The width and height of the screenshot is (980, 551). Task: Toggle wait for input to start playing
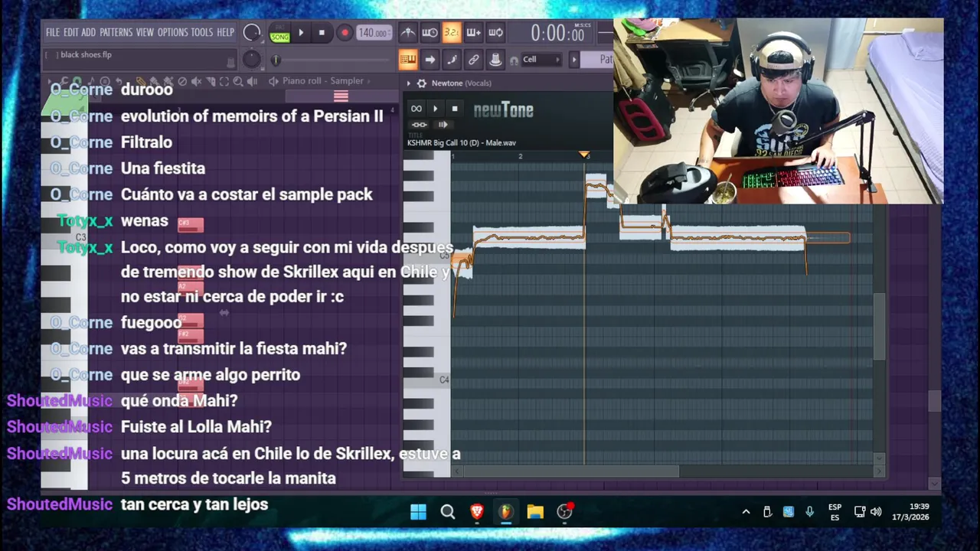tap(430, 32)
